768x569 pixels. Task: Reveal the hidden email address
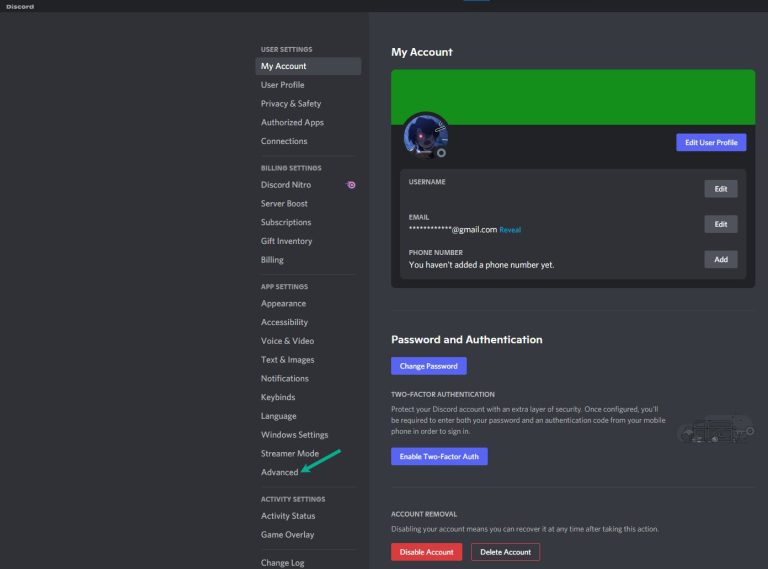510,230
